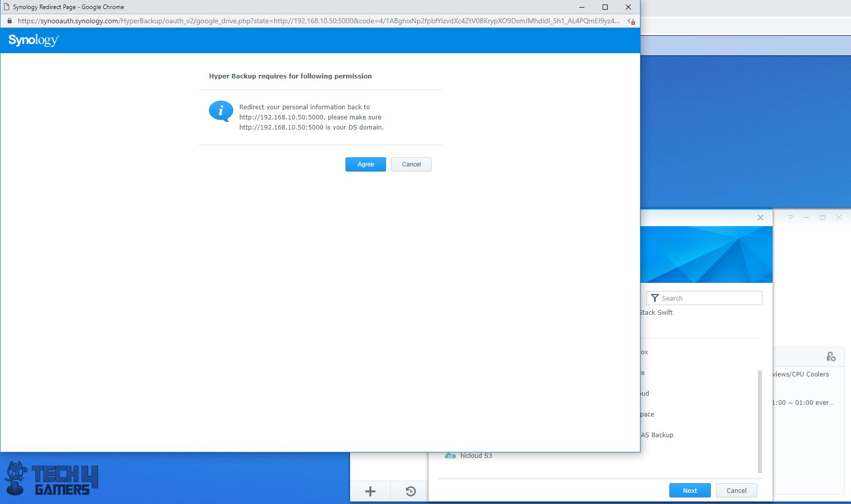The image size is (851, 504).
Task: Click the padlock security icon in the address bar
Action: pos(9,21)
